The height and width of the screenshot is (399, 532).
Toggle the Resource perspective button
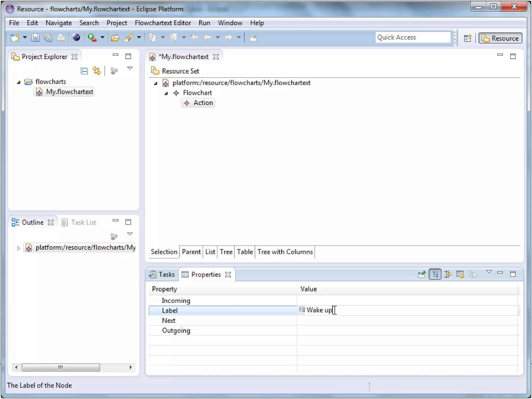tap(500, 38)
